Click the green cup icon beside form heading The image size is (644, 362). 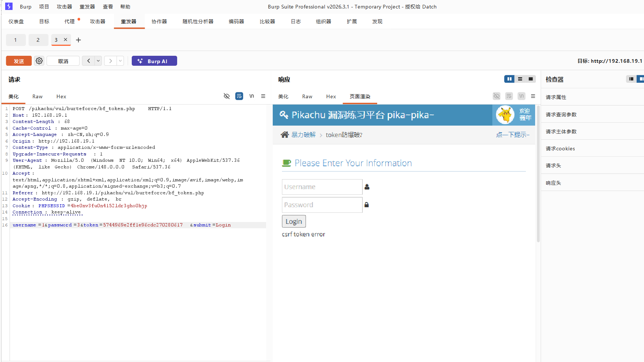(x=286, y=163)
